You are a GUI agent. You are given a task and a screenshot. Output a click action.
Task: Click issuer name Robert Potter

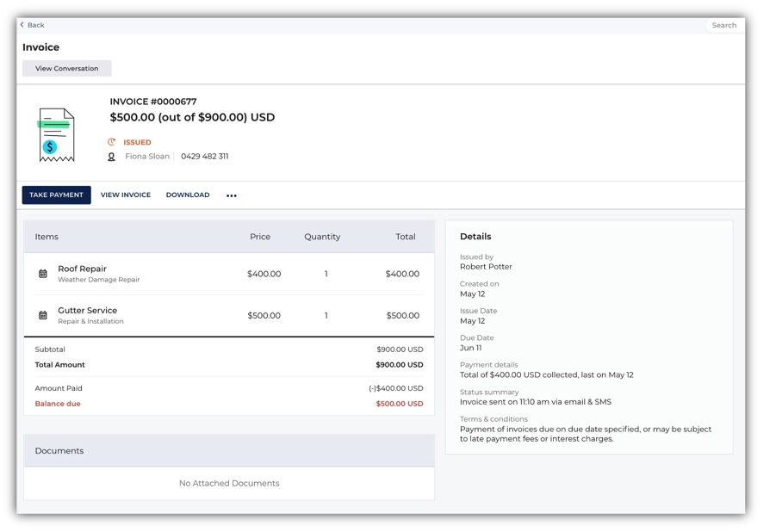click(486, 266)
